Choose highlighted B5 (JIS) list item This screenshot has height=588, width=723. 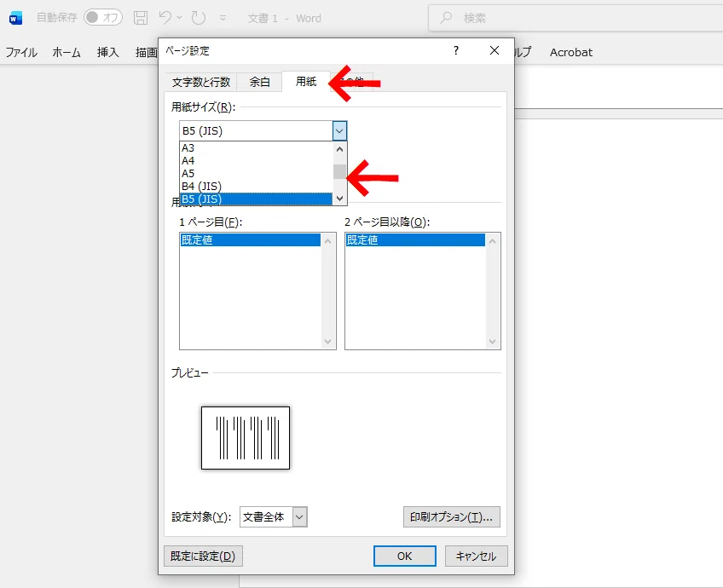pyautogui.click(x=256, y=199)
